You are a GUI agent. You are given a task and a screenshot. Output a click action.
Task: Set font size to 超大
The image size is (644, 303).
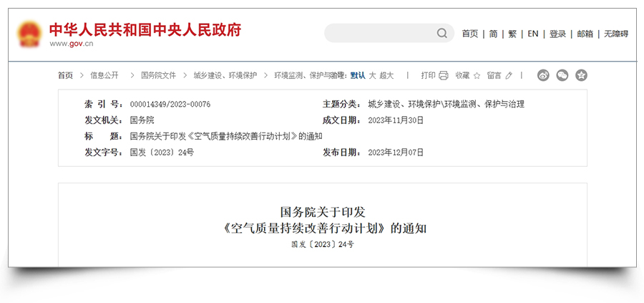click(x=386, y=75)
